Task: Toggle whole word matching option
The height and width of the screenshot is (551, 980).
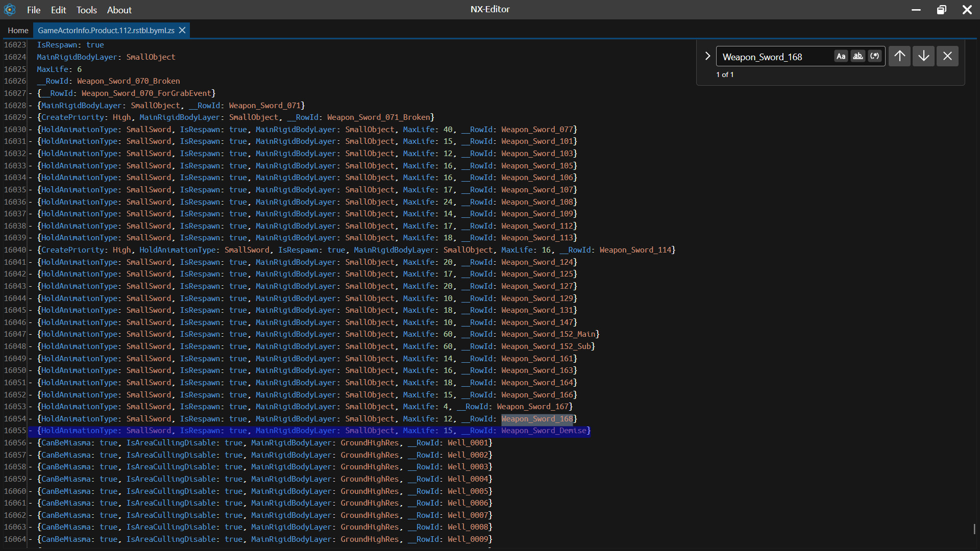Action: click(858, 56)
